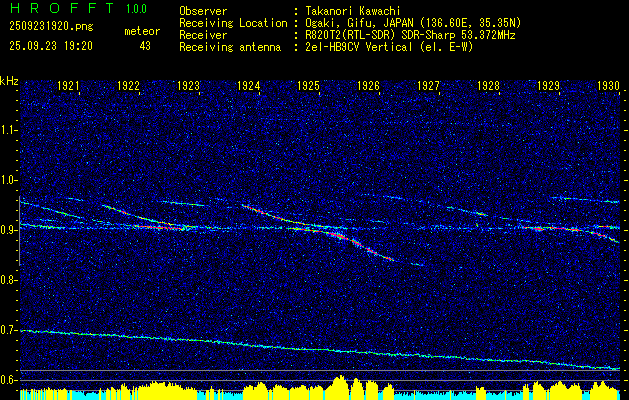The width and height of the screenshot is (629, 400).
Task: Click the meteor count value 43
Action: tap(145, 46)
